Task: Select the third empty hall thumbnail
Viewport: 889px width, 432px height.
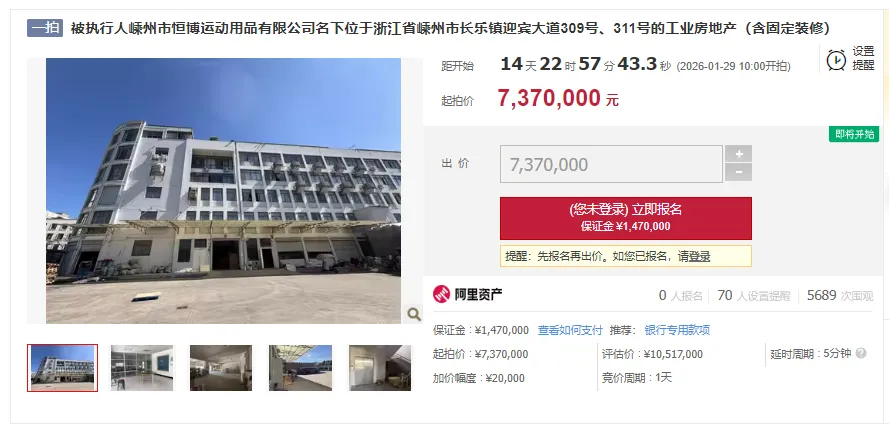Action: click(x=221, y=368)
